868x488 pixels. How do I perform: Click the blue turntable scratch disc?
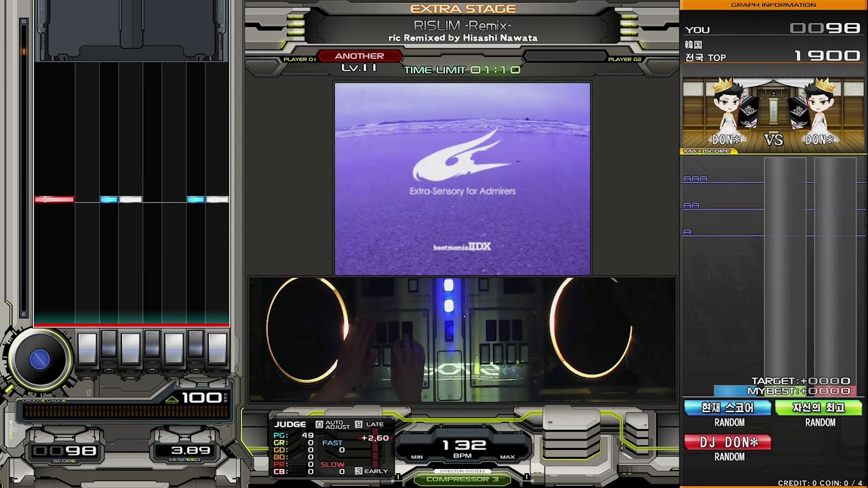click(x=39, y=359)
